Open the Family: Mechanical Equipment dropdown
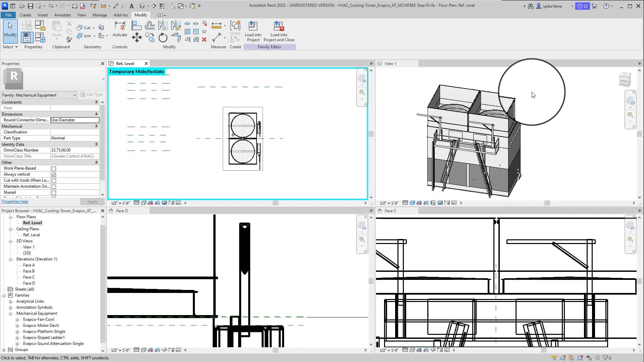 [x=39, y=95]
